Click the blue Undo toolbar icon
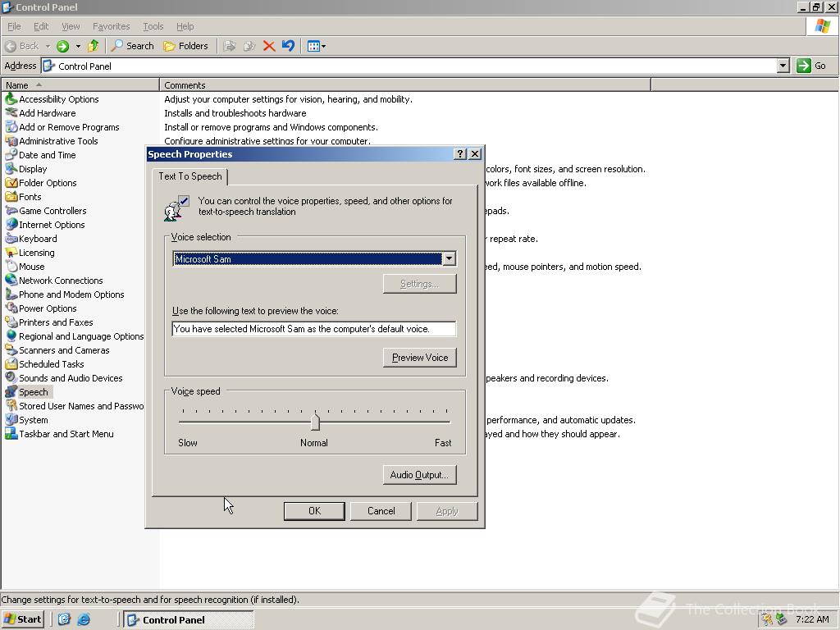This screenshot has width=840, height=630. click(x=288, y=46)
